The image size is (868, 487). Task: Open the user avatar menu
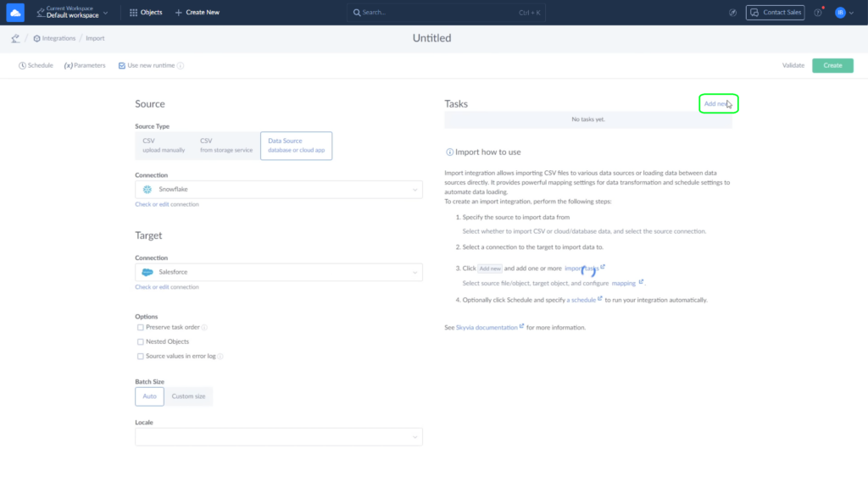point(840,12)
